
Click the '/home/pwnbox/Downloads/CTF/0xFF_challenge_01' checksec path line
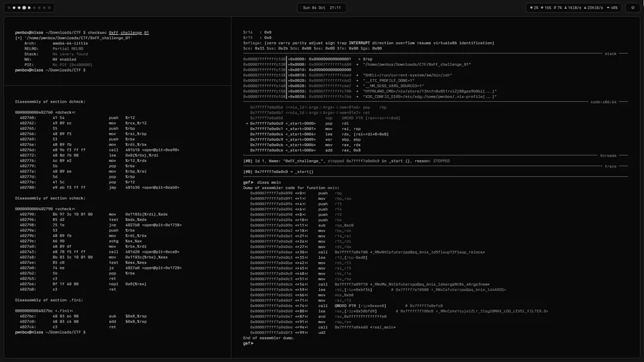coord(74,38)
